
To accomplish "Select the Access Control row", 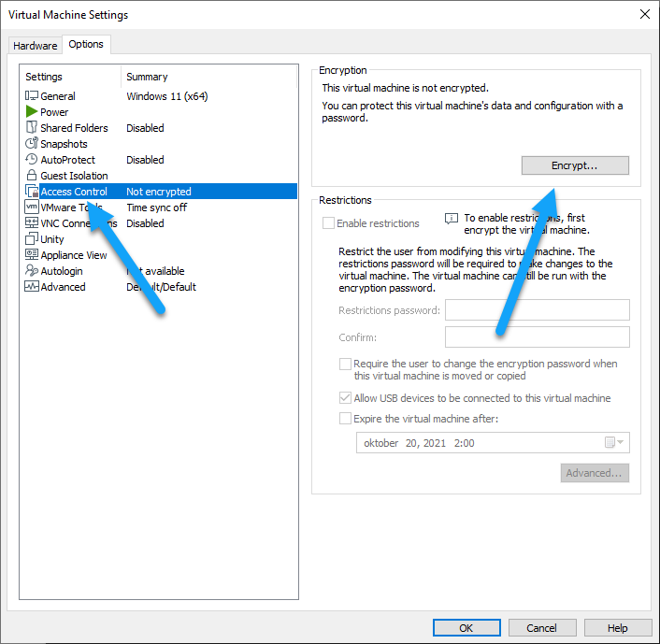I will pyautogui.click(x=160, y=192).
